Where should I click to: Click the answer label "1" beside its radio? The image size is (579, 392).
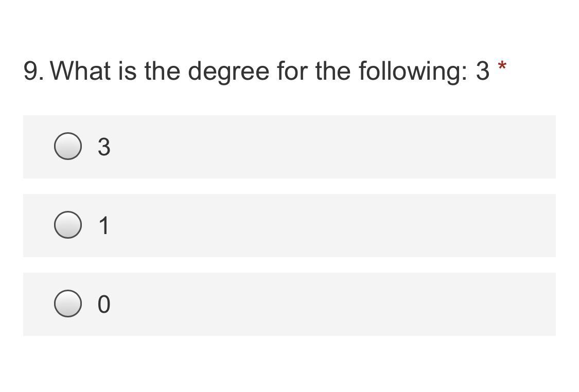[104, 225]
